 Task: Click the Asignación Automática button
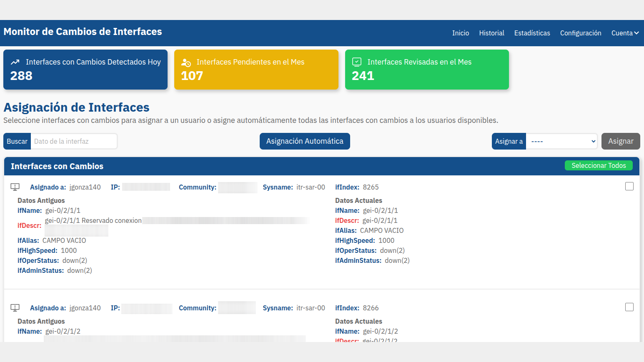tap(305, 141)
